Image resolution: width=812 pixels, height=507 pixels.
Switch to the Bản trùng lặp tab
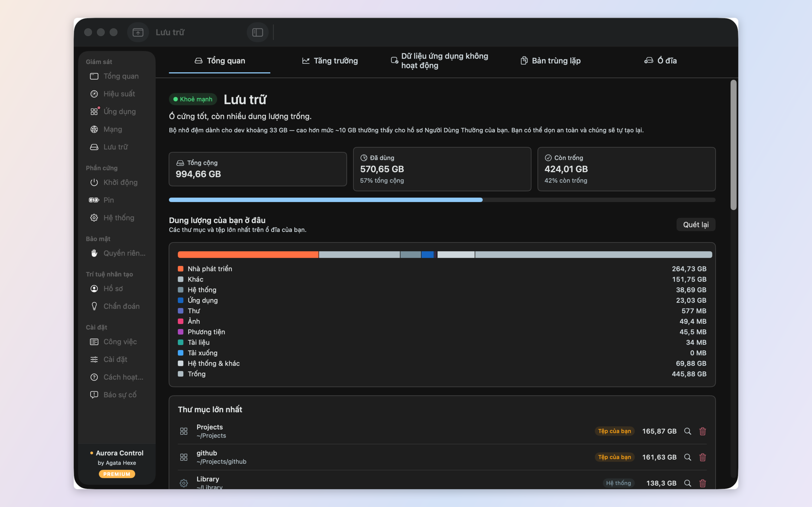(550, 61)
